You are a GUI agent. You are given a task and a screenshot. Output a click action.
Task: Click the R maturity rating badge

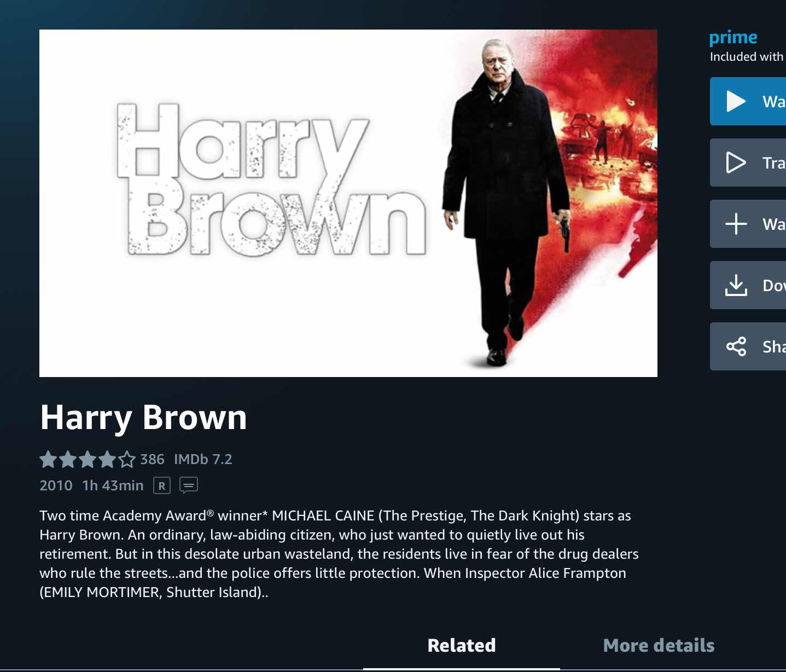click(x=162, y=485)
